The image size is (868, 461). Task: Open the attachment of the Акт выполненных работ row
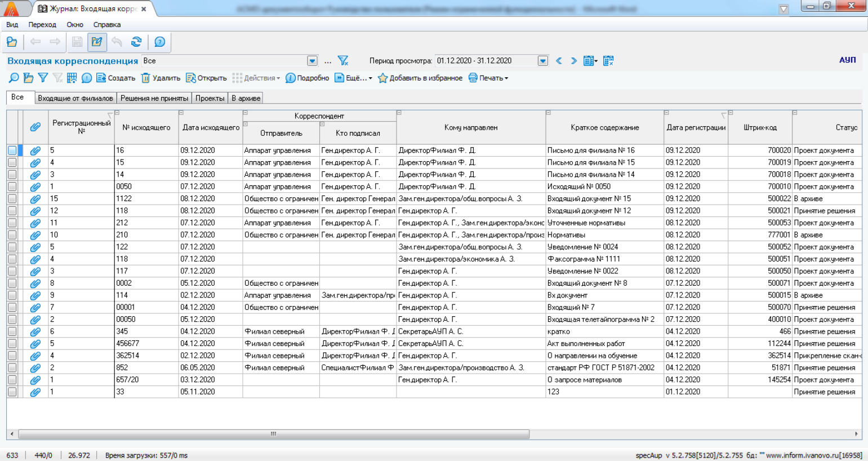[35, 344]
